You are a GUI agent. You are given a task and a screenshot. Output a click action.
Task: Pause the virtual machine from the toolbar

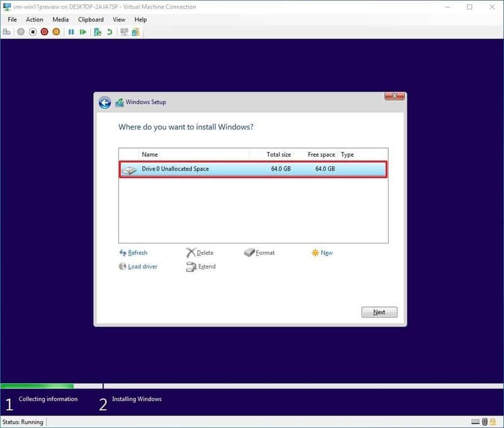point(71,32)
